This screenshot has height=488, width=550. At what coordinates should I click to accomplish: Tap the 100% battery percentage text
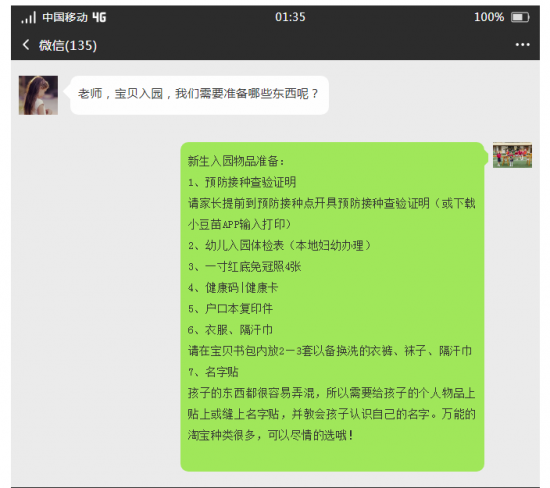(489, 17)
